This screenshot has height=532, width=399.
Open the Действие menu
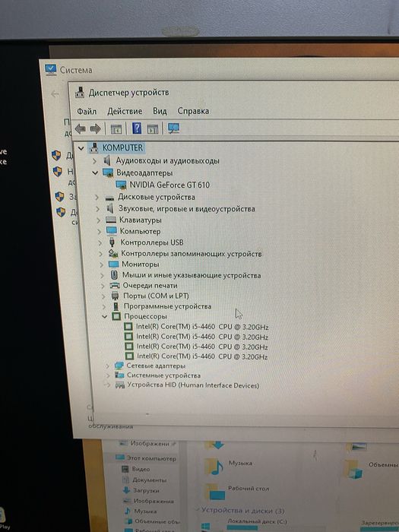125,111
